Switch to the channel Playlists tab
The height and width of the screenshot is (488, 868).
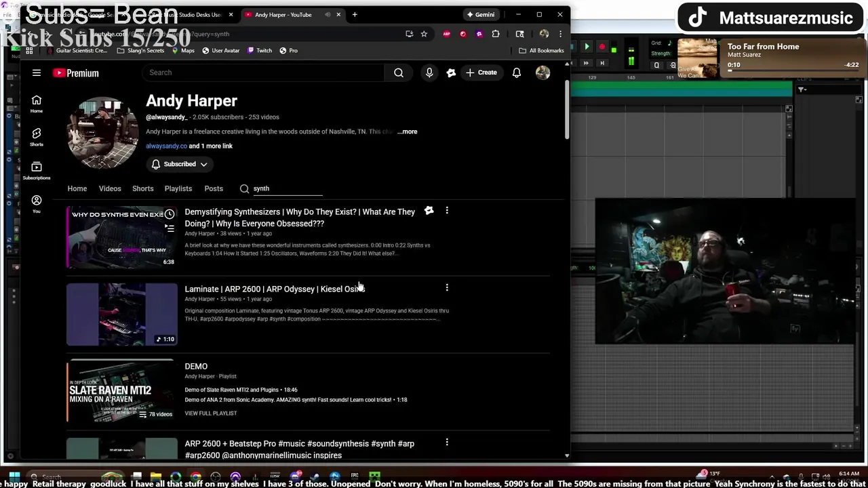coord(178,188)
